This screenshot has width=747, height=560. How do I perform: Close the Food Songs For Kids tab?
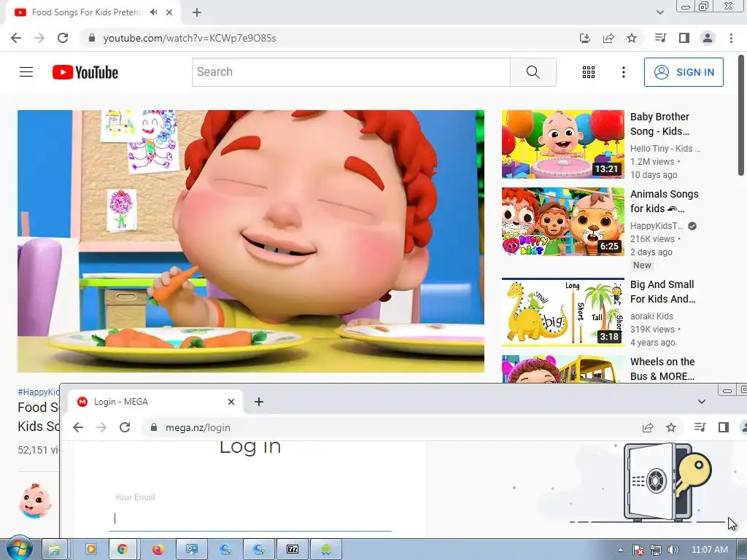pyautogui.click(x=169, y=12)
